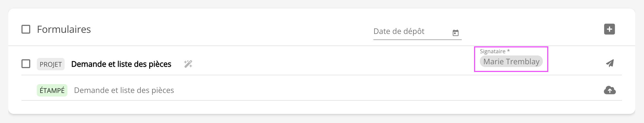Click the ÉTAMPÉ green status badge
644x123 pixels.
point(52,90)
